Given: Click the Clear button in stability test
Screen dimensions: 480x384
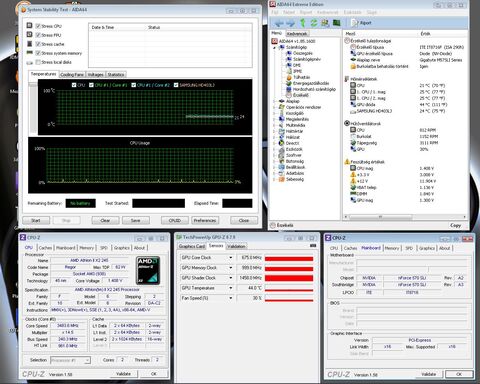Looking at the screenshot, I should click(x=105, y=220).
